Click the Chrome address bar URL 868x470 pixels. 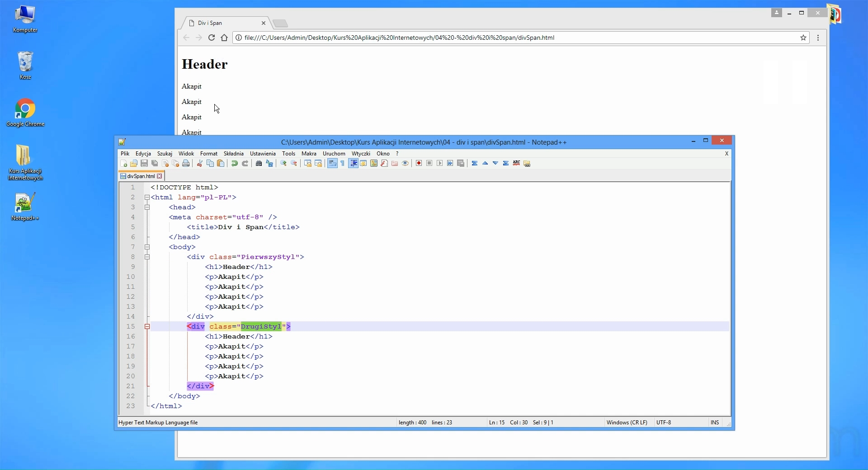click(399, 38)
